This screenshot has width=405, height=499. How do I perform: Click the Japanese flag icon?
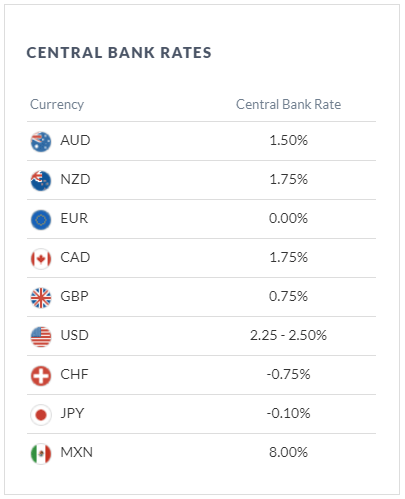click(x=41, y=415)
